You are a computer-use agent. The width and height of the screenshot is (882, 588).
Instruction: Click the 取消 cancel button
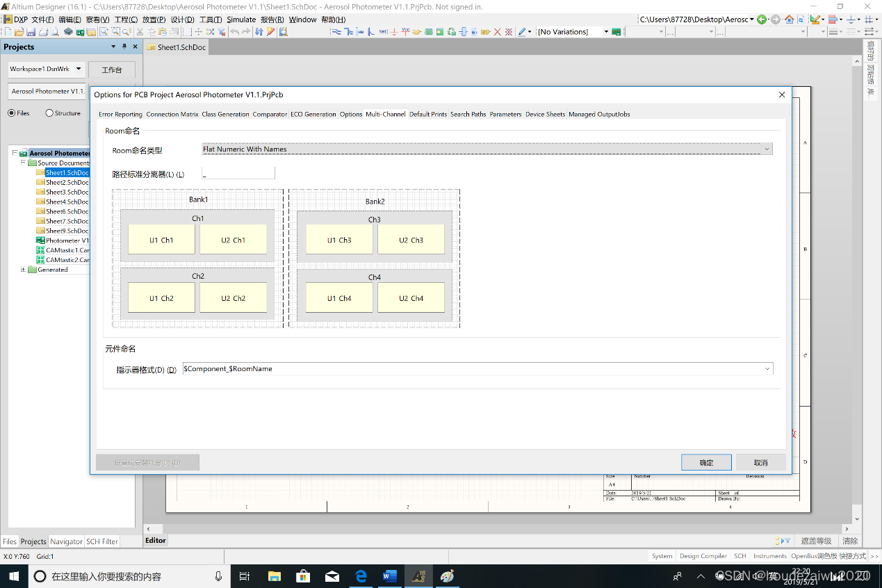click(x=761, y=462)
